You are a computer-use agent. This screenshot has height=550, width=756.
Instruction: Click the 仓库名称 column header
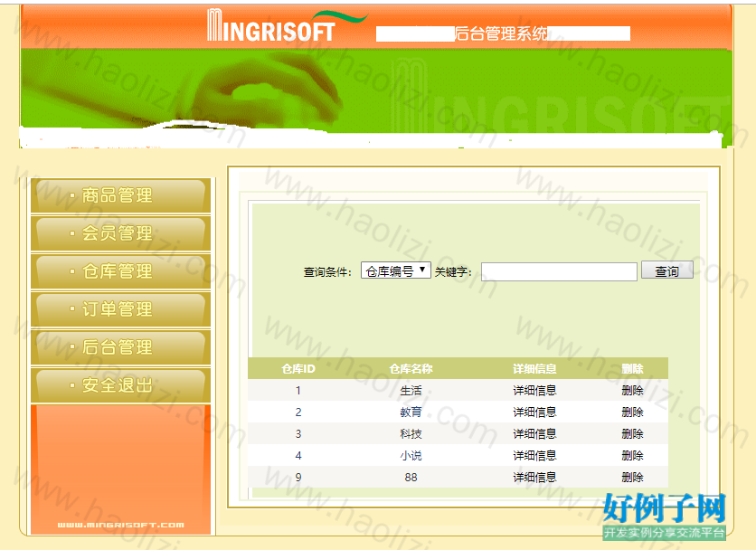click(x=411, y=369)
